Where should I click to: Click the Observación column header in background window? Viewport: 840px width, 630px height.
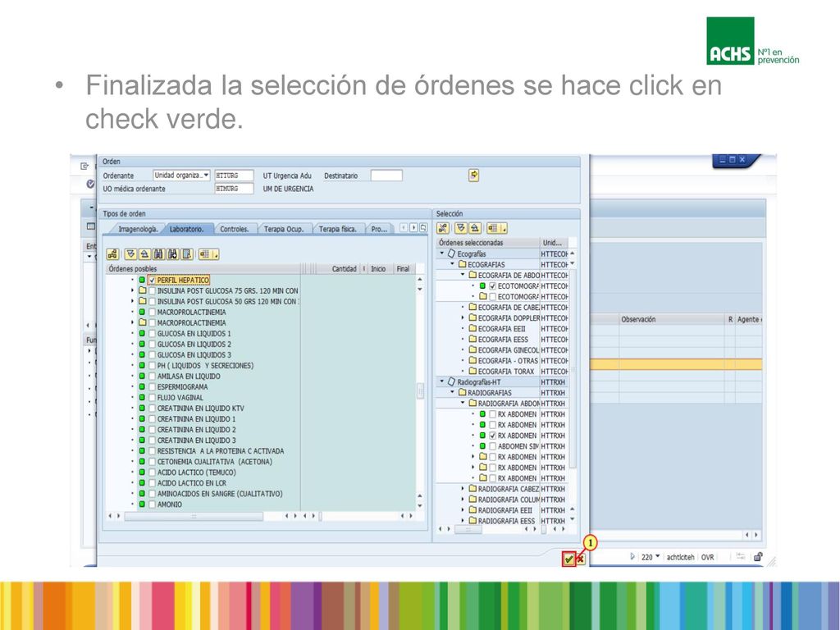(x=673, y=319)
